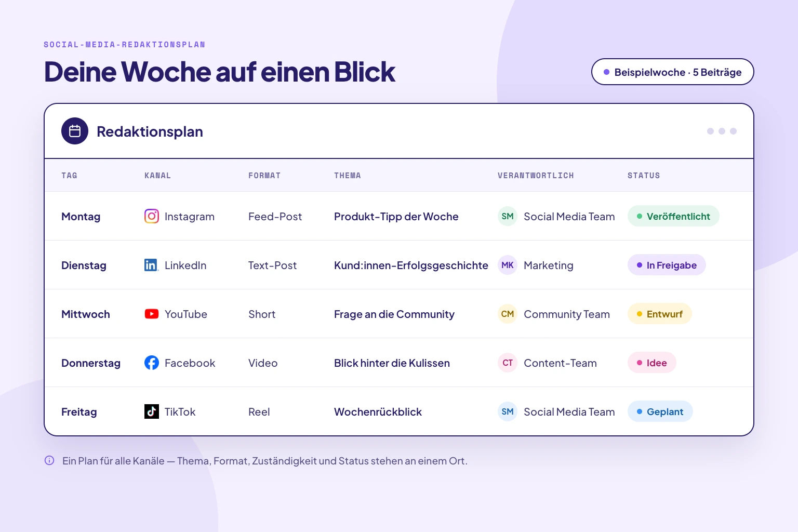
Task: Click the calendar icon beside Redaktionsplan
Action: tap(75, 131)
